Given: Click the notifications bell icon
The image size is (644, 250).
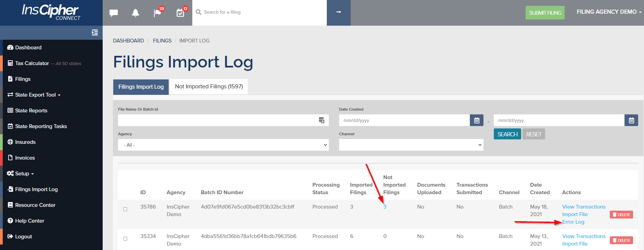Looking at the screenshot, I should (x=136, y=13).
